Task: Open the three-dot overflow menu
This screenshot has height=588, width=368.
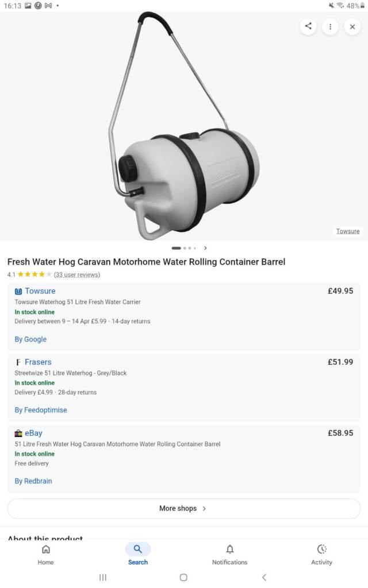Action: (331, 26)
